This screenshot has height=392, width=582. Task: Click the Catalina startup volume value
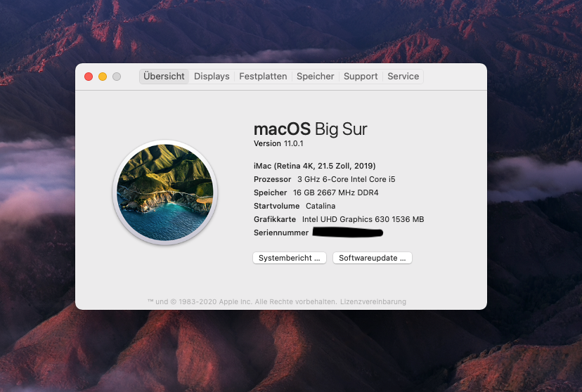(x=321, y=206)
